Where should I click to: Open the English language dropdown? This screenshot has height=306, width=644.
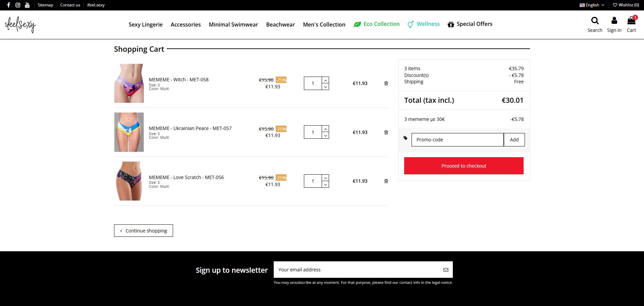592,5
